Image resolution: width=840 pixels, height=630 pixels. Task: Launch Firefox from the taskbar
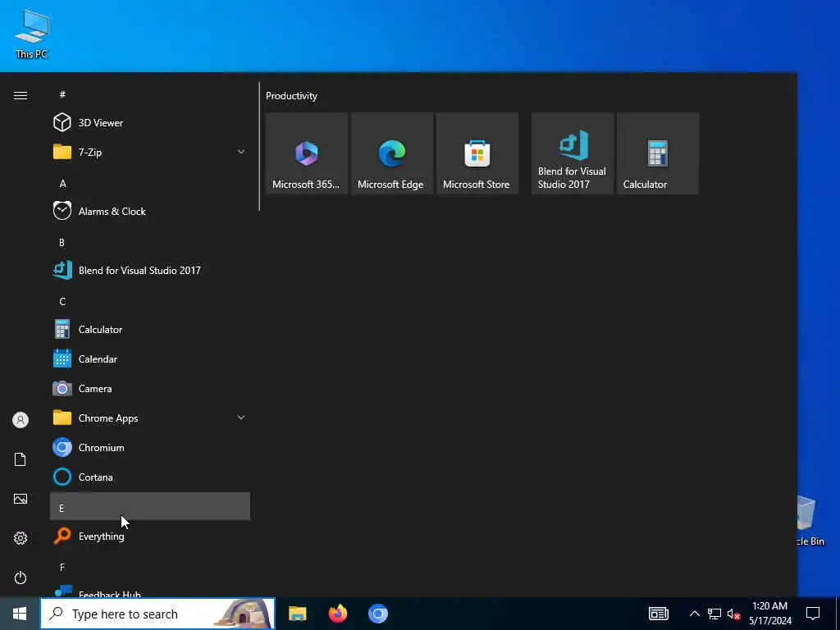coord(337,614)
